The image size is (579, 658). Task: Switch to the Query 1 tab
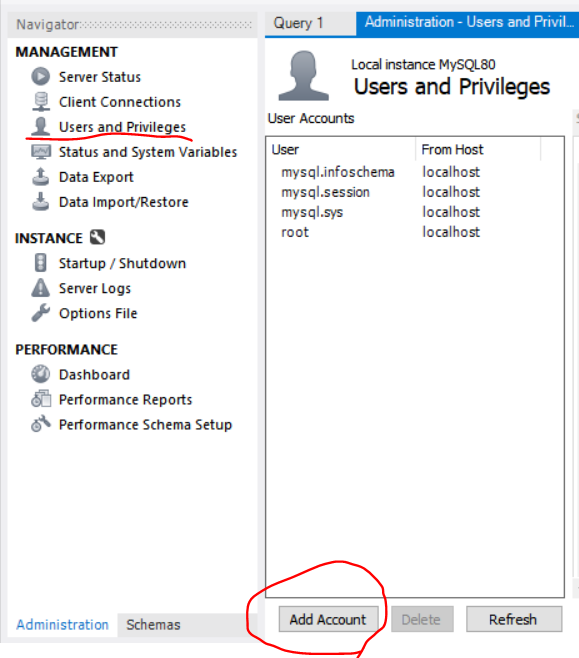pyautogui.click(x=298, y=23)
